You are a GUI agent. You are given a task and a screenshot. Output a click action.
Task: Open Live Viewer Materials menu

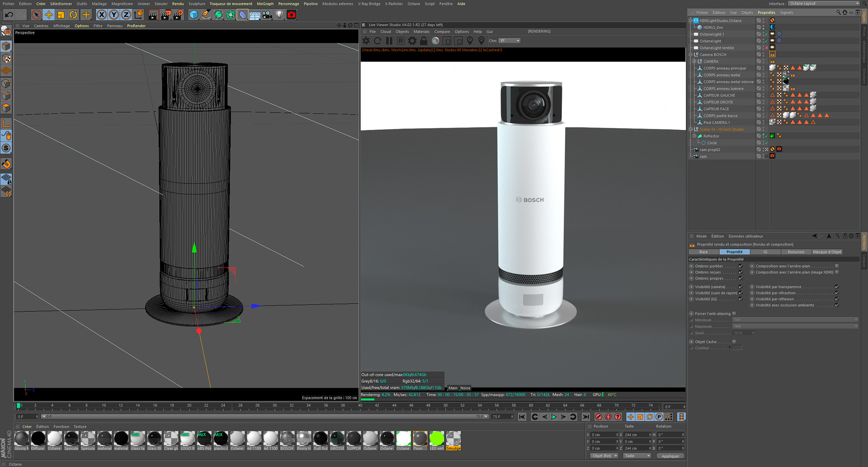click(x=421, y=32)
